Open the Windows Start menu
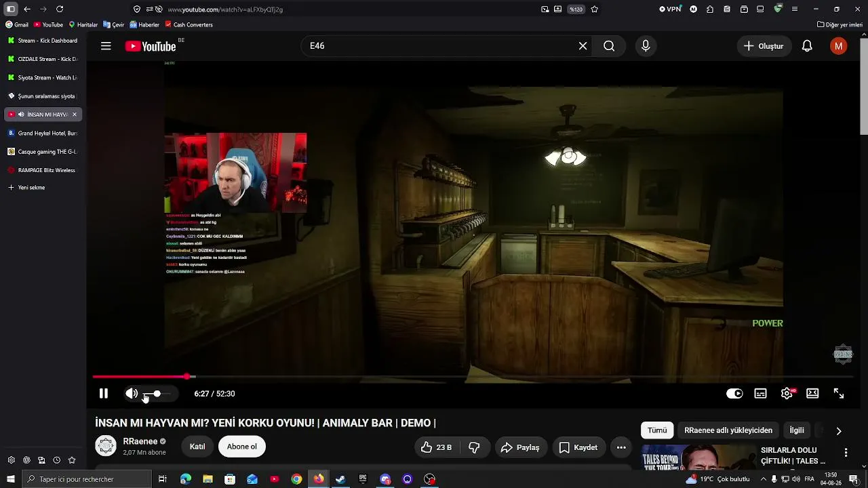This screenshot has height=488, width=868. (x=10, y=479)
